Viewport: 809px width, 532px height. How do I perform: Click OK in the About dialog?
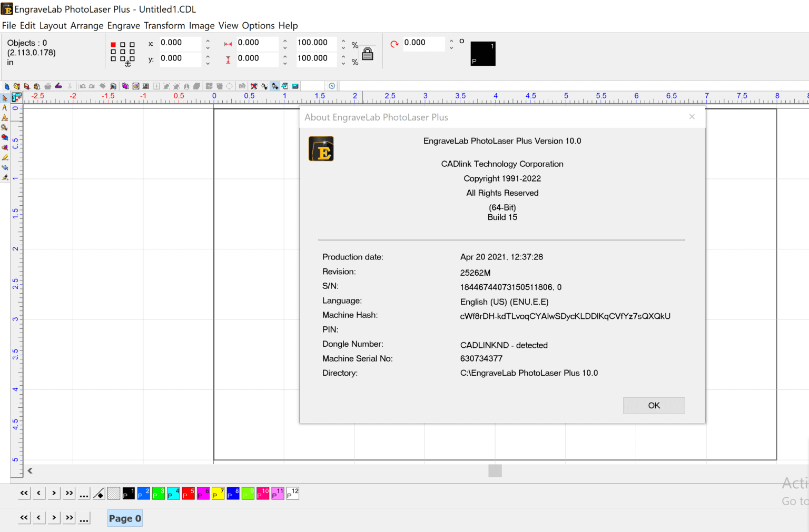(x=654, y=405)
